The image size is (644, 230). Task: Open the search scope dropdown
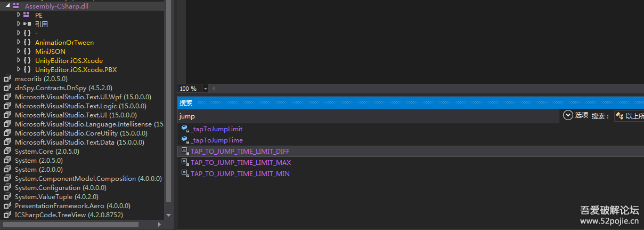click(x=629, y=116)
